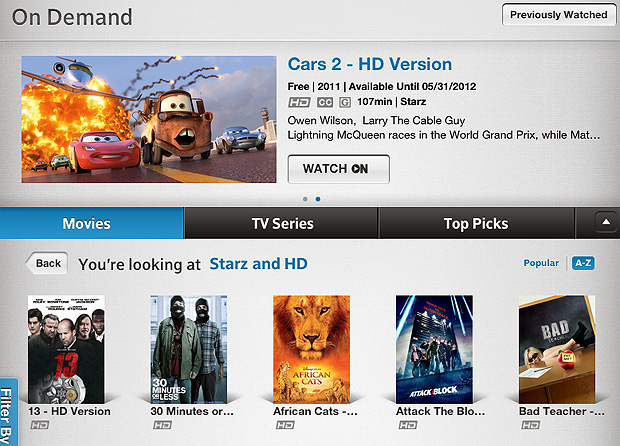Open the Top Picks tab

tap(476, 223)
